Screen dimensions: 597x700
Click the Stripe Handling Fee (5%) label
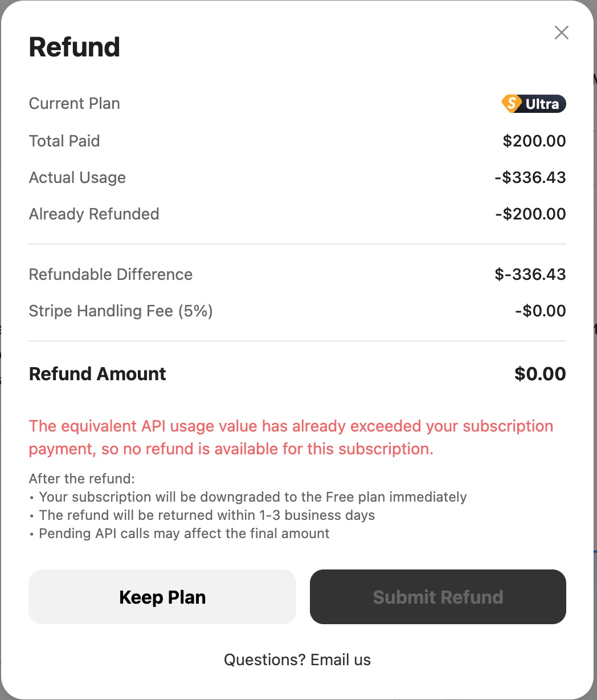(121, 311)
